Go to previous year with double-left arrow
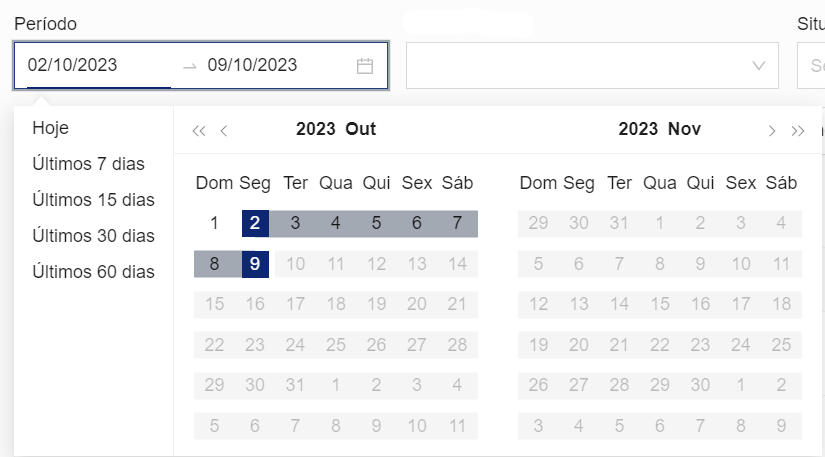This screenshot has width=825, height=457. [x=198, y=130]
